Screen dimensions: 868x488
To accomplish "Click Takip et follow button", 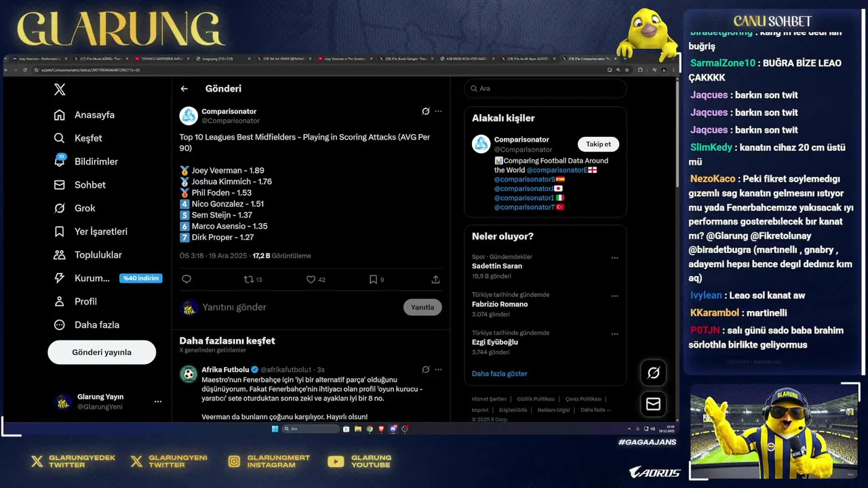I will [598, 144].
